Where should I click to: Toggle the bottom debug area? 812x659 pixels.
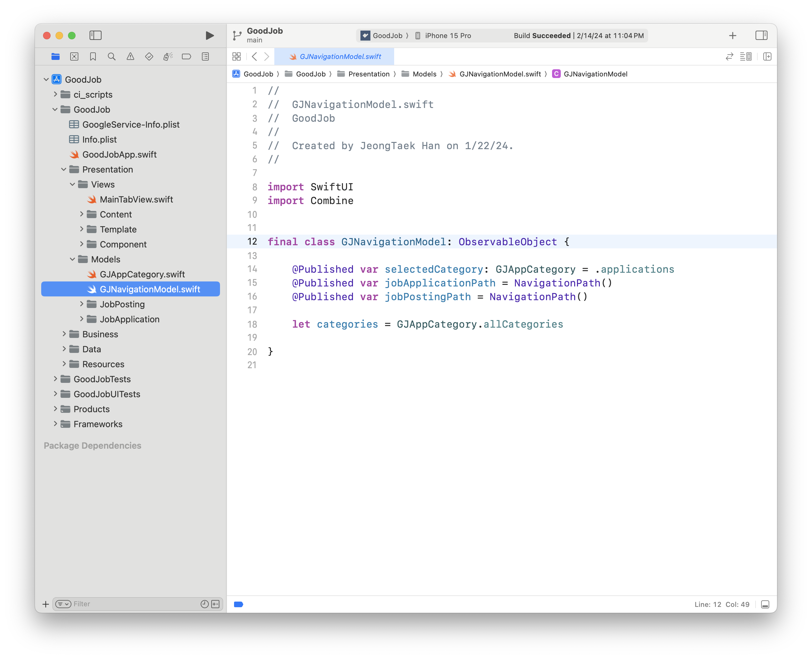(x=765, y=604)
